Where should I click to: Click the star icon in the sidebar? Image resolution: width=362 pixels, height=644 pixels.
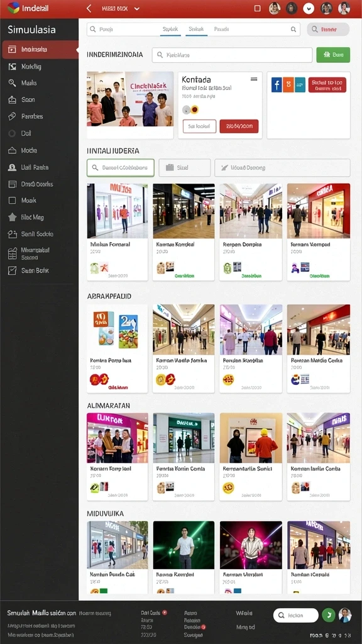coord(13,217)
